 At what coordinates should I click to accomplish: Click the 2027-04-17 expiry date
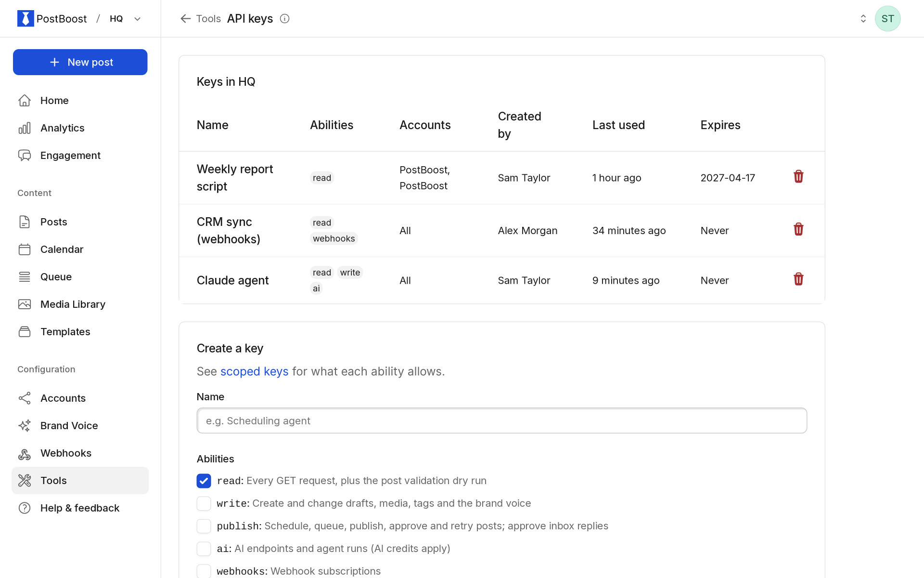click(x=728, y=178)
